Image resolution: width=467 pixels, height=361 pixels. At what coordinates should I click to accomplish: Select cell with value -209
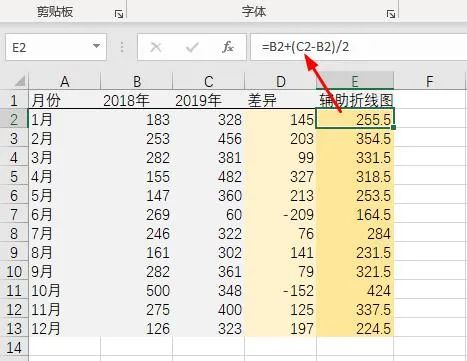click(x=281, y=215)
